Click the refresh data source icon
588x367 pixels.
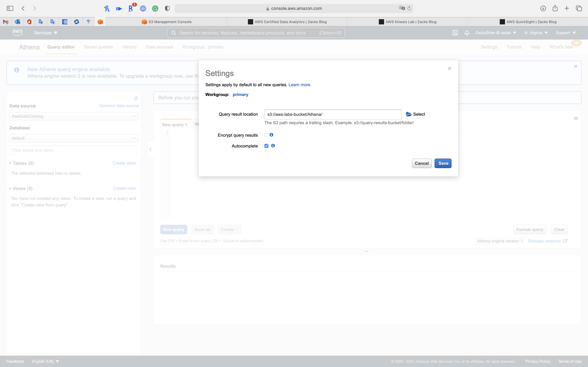136,98
